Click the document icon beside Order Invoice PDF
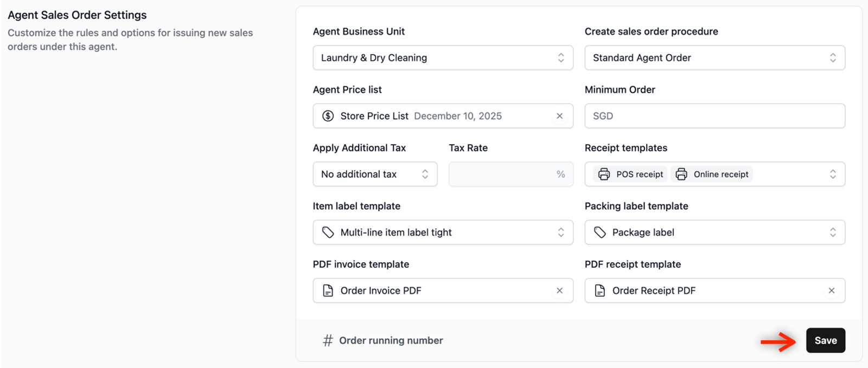The width and height of the screenshot is (868, 368). [328, 290]
